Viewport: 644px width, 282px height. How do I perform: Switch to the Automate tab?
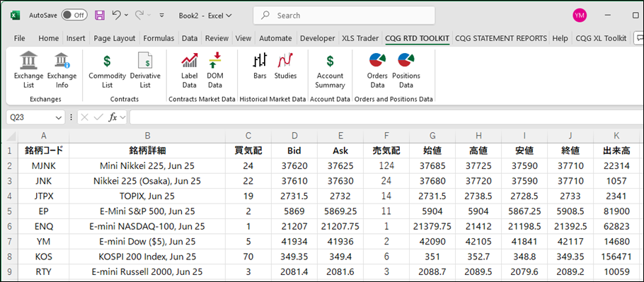tap(275, 38)
